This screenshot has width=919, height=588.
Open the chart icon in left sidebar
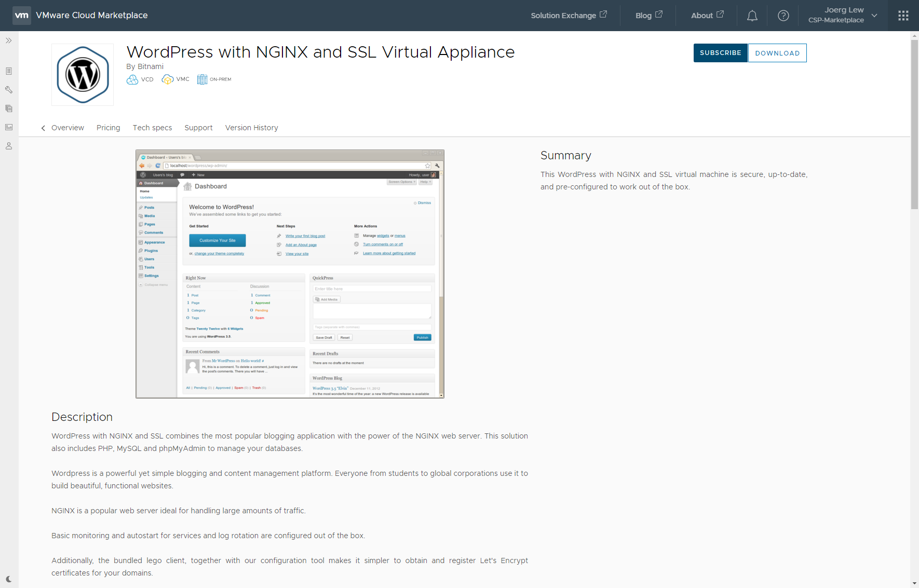[9, 127]
